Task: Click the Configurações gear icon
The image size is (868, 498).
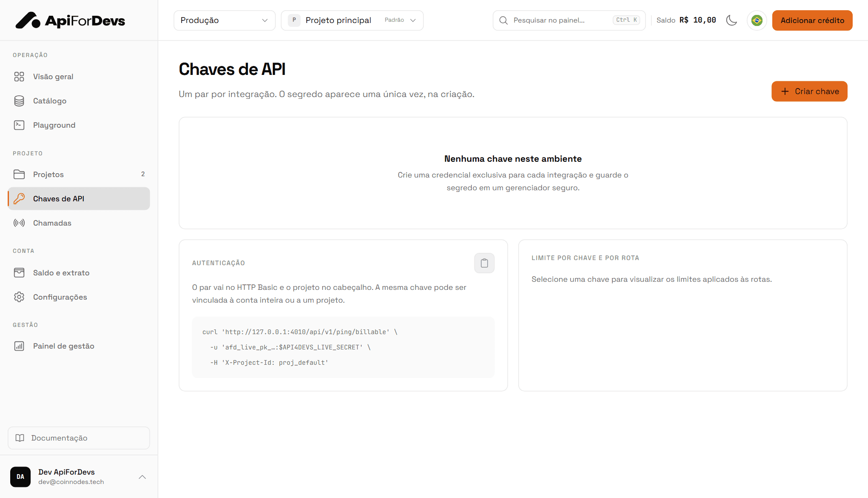Action: click(x=19, y=297)
